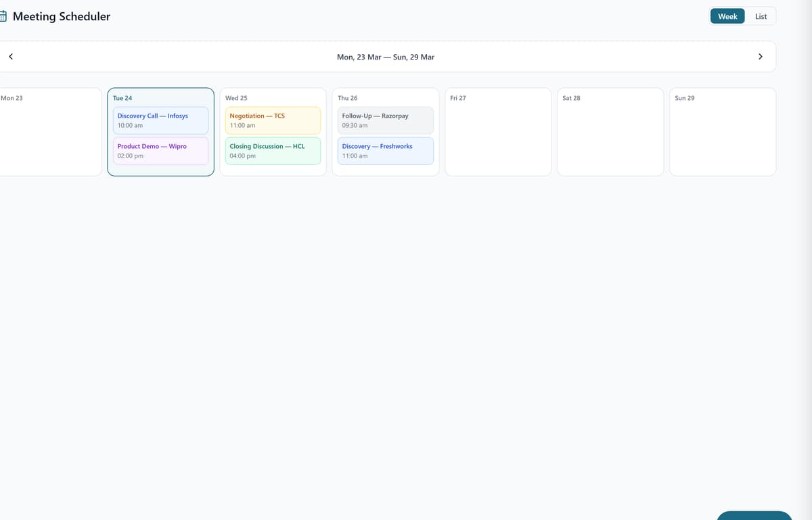
Task: Select the Thu 26 day label
Action: point(348,98)
